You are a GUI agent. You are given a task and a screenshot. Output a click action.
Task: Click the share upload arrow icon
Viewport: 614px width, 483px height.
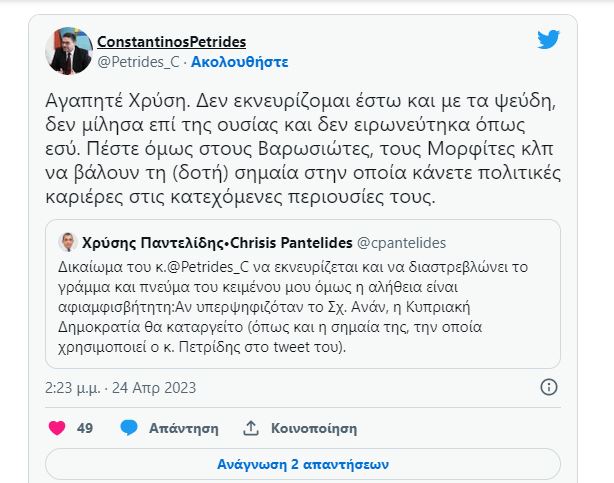click(251, 427)
